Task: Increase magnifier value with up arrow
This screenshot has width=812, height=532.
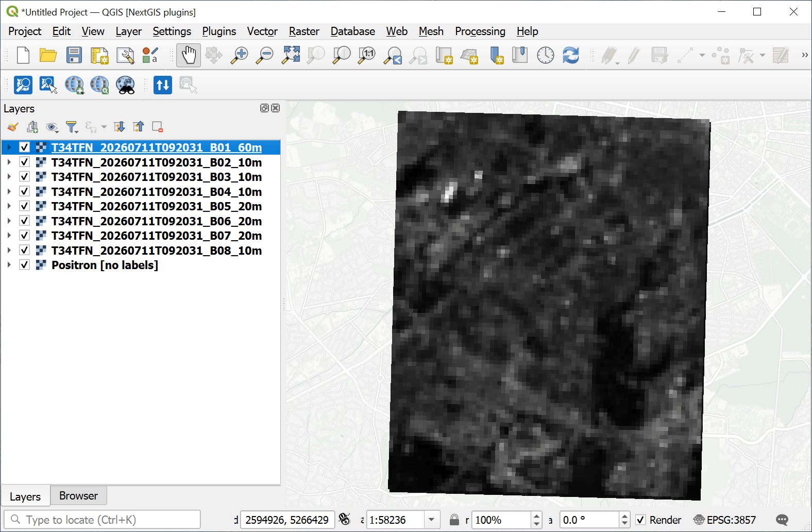Action: [x=537, y=516]
